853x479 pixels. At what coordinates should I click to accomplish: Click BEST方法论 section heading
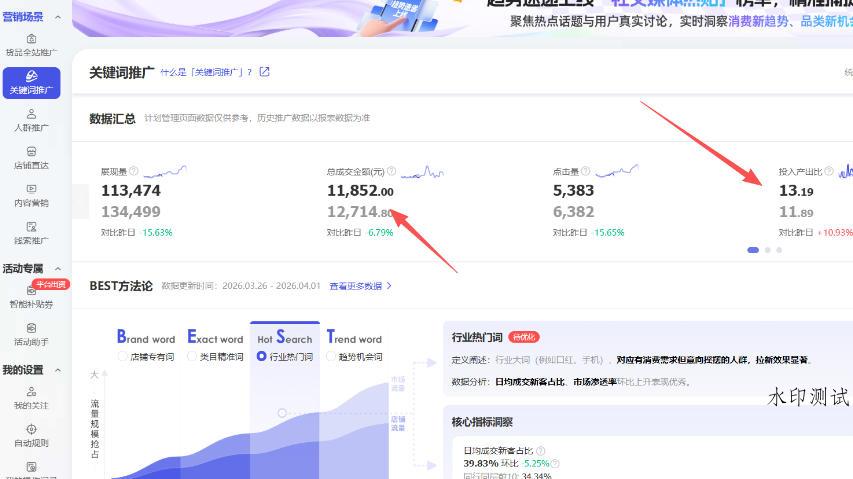121,286
